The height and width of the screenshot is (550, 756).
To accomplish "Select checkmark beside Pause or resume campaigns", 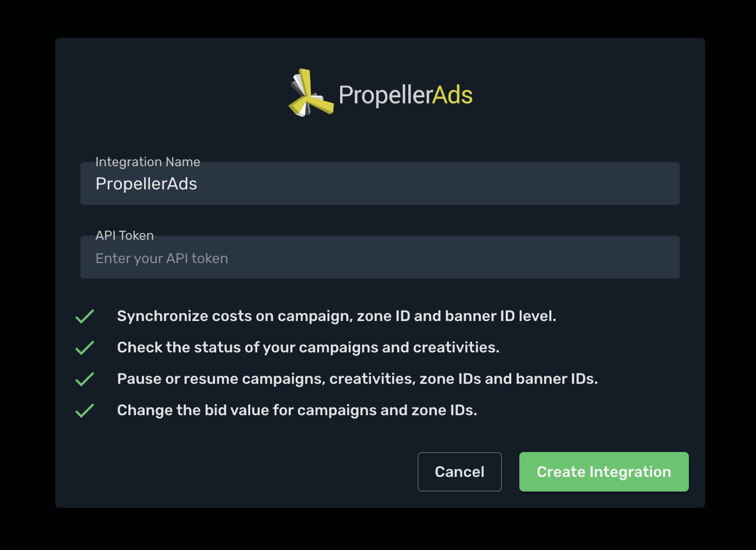I will [x=84, y=379].
